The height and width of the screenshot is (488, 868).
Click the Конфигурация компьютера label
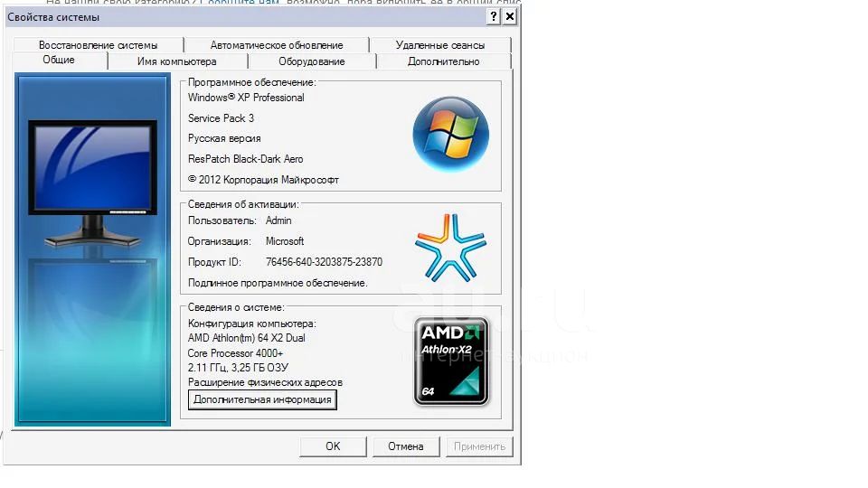(x=252, y=324)
